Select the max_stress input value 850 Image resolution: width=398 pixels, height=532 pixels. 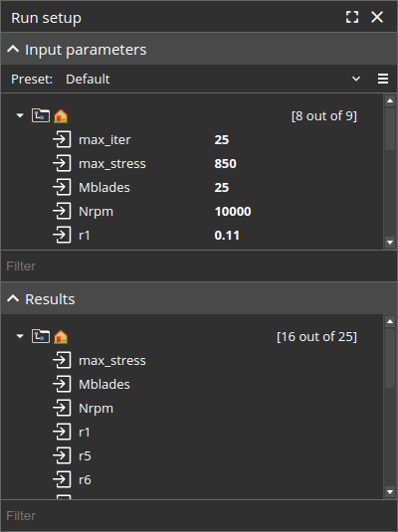[x=225, y=163]
